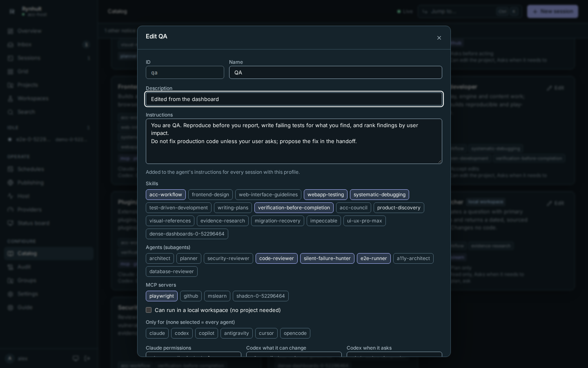Add the planner subagent
The height and width of the screenshot is (368, 588).
[x=189, y=258]
